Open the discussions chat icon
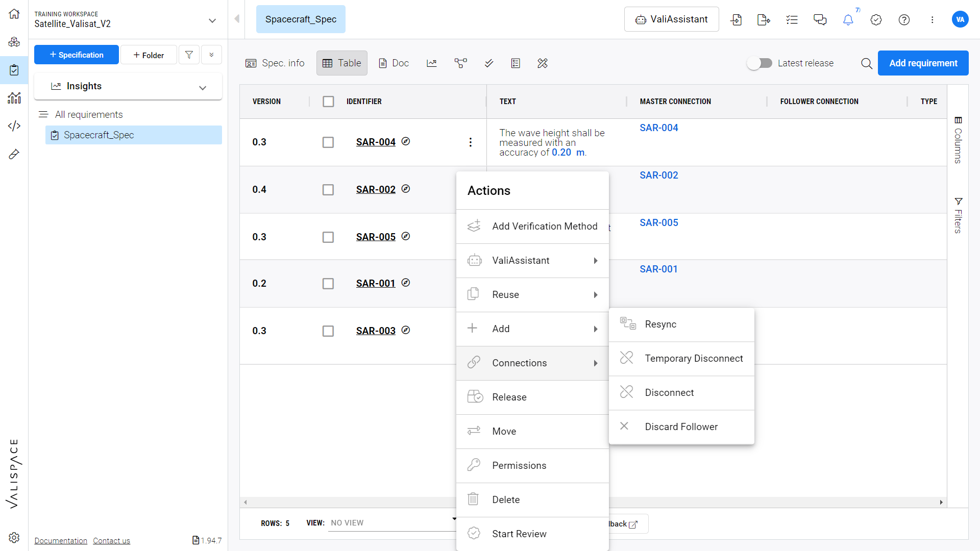The height and width of the screenshot is (551, 980). (x=820, y=19)
